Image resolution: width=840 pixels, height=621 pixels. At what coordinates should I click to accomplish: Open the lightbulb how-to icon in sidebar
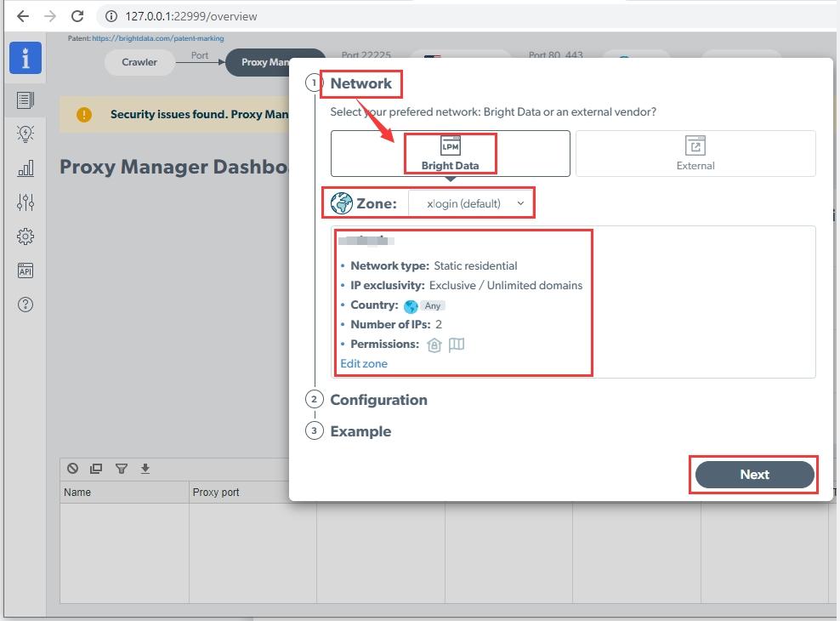(x=26, y=134)
